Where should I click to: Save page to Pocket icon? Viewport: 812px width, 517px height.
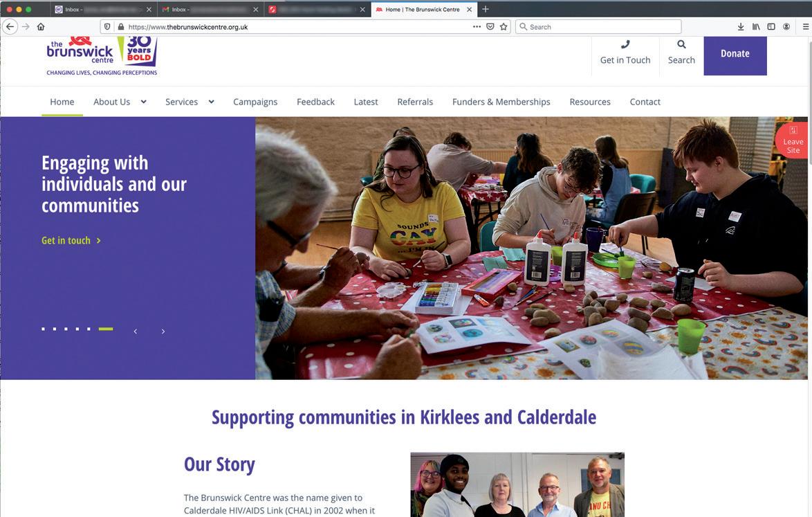[490, 27]
